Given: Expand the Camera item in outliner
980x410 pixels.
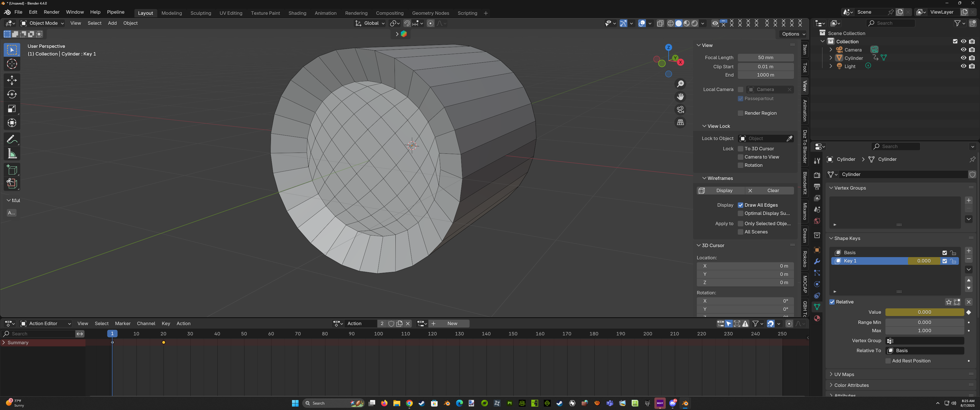Looking at the screenshot, I should pyautogui.click(x=830, y=50).
